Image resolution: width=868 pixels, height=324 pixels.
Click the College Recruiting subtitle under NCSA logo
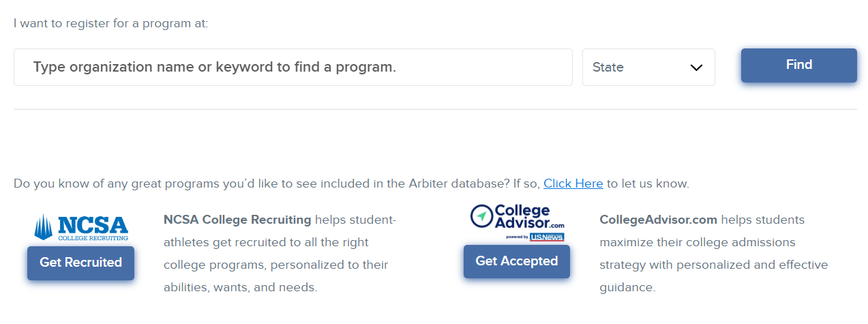[93, 238]
